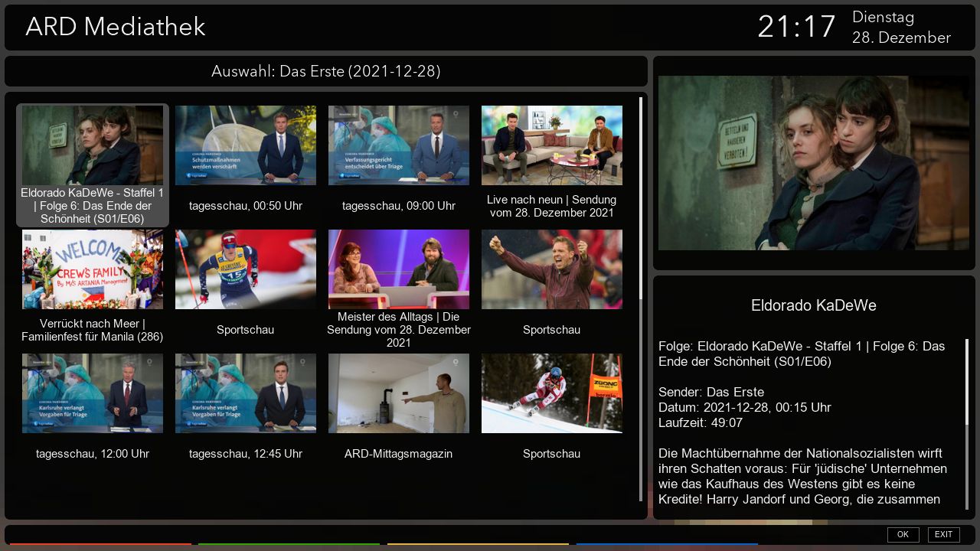Select the ARD-Mittagsmagazin tile

tap(398, 393)
